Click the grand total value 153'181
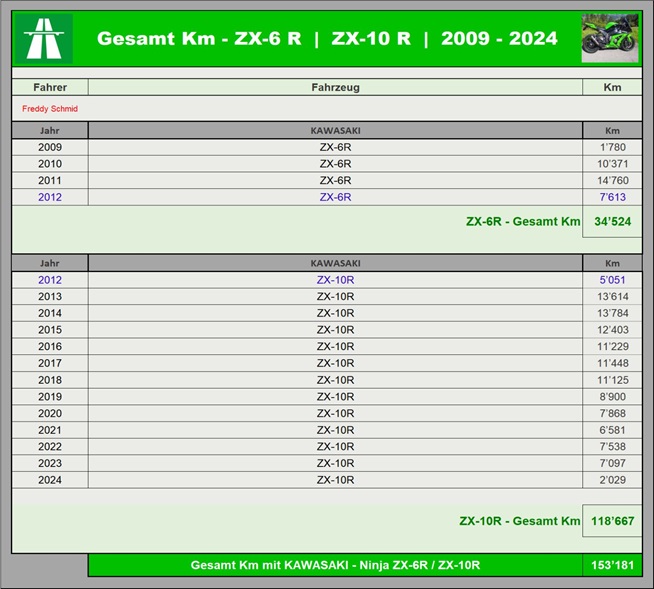This screenshot has height=589, width=654. tap(612, 565)
